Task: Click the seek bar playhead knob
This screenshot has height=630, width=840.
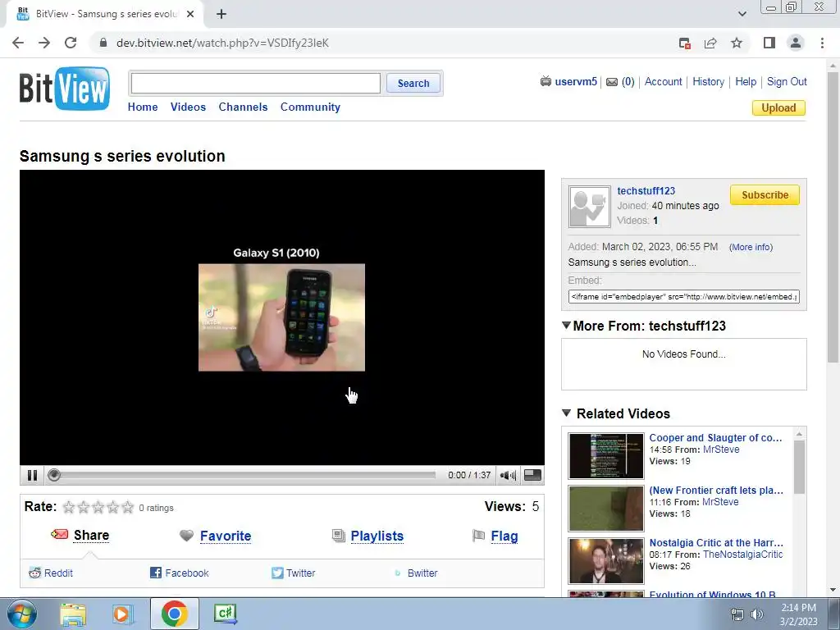Action: point(53,475)
